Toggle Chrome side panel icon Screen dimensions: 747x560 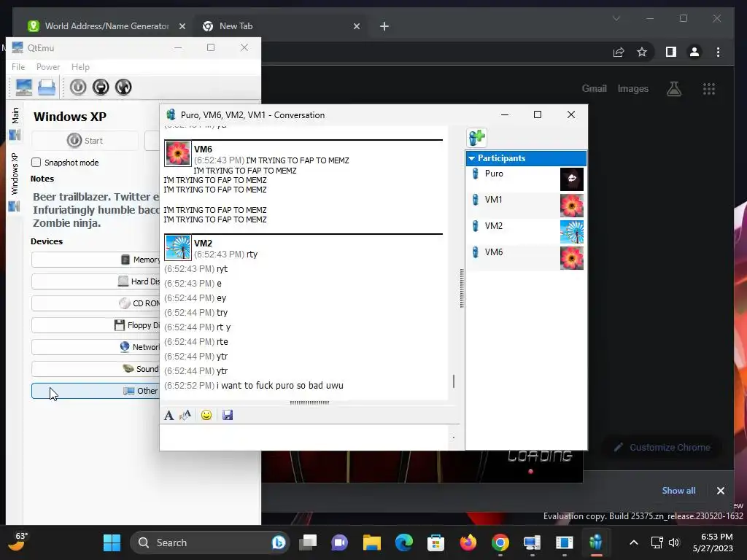click(x=671, y=52)
